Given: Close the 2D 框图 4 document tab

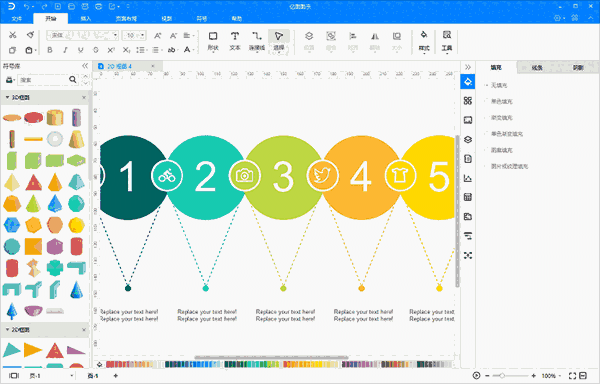Looking at the screenshot, I should coord(153,66).
